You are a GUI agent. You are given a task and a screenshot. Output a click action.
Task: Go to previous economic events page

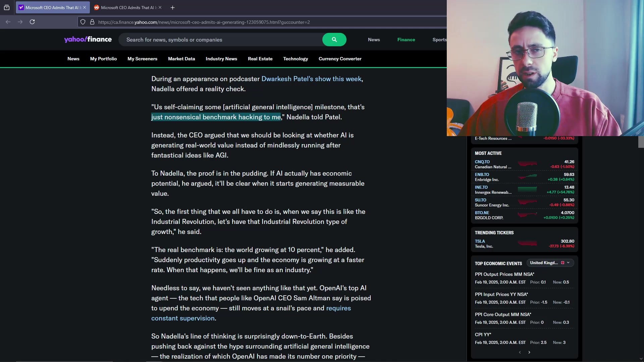tap(520, 352)
